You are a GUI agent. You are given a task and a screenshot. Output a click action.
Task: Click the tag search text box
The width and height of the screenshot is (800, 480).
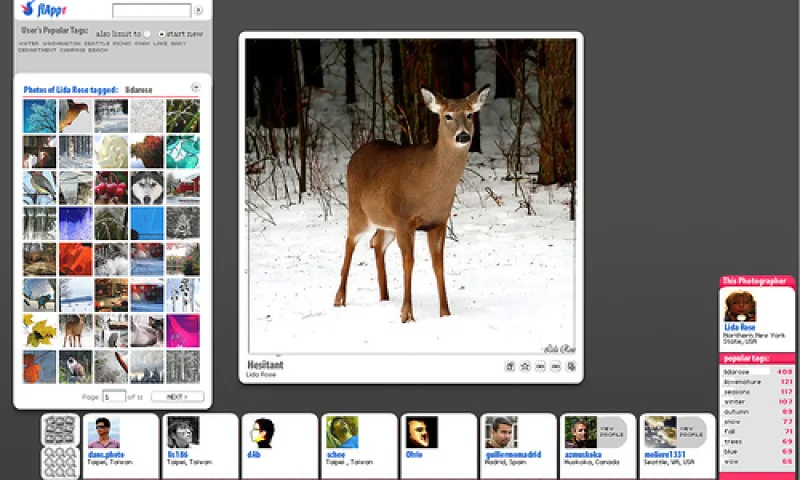pos(151,10)
